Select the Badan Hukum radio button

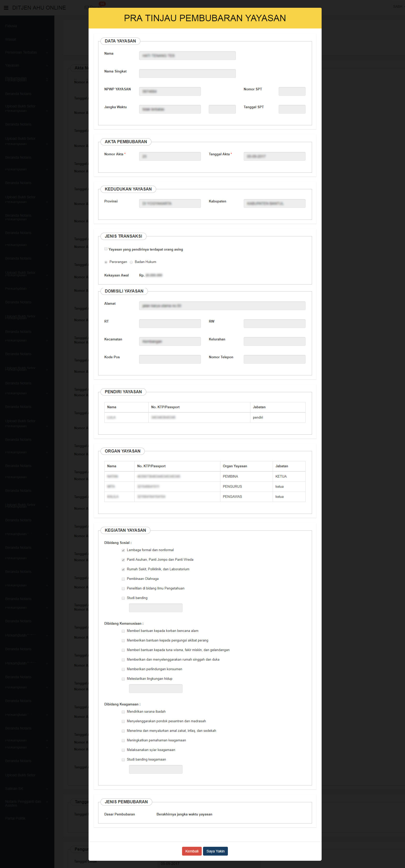click(131, 262)
